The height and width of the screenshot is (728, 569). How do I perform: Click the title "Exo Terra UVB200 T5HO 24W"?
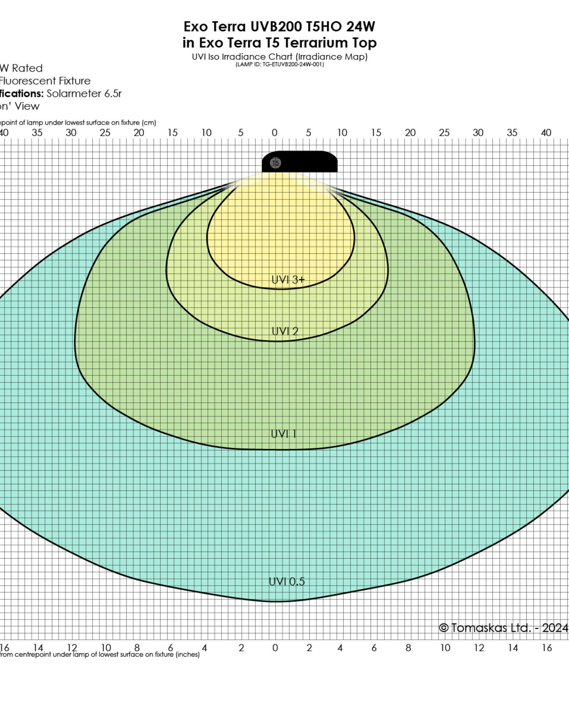point(279,27)
